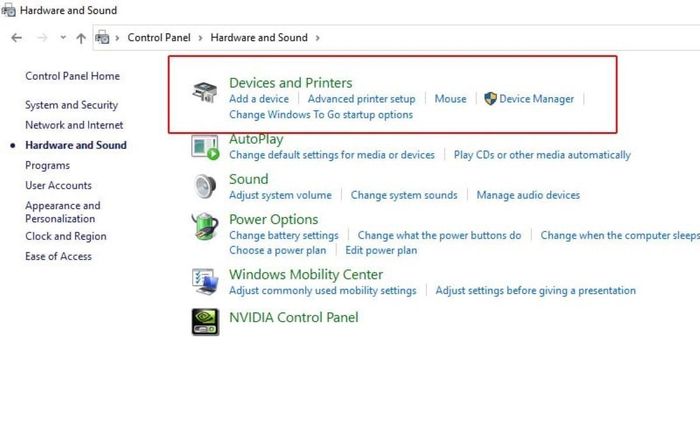Screen dimensions: 700x438
Task: Change Windows To Go startup options
Action: coord(321,115)
